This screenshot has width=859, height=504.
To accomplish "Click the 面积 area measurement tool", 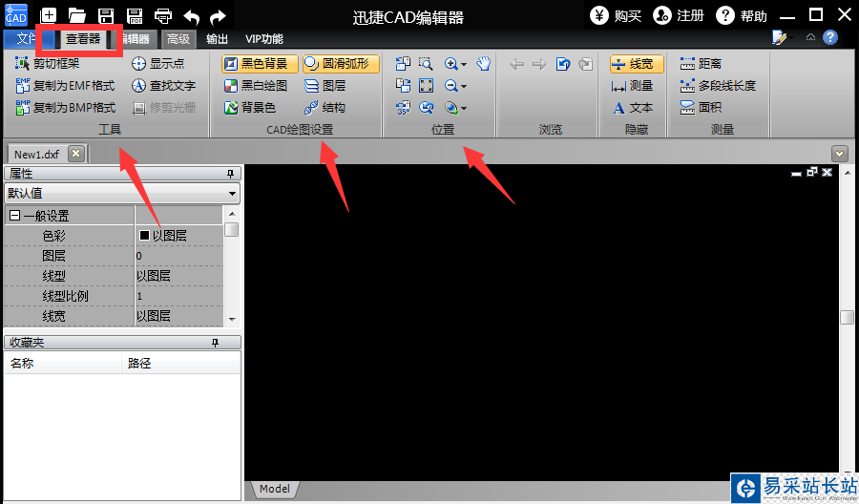I will (702, 107).
